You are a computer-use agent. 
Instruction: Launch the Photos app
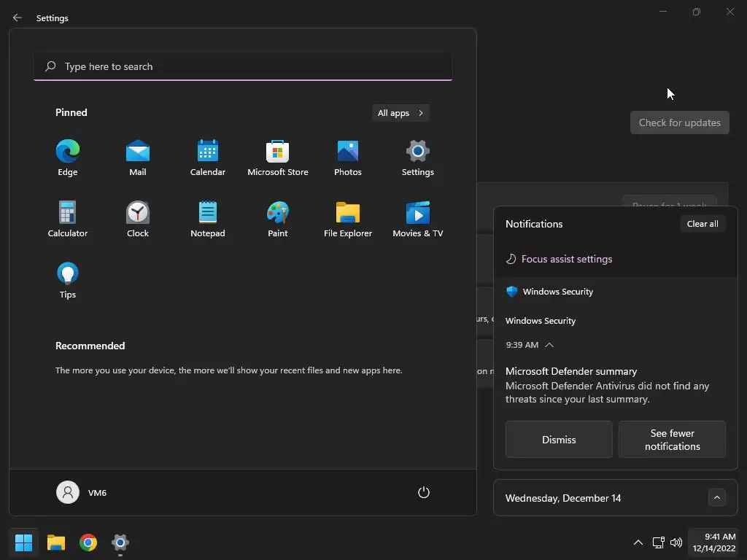tap(348, 158)
